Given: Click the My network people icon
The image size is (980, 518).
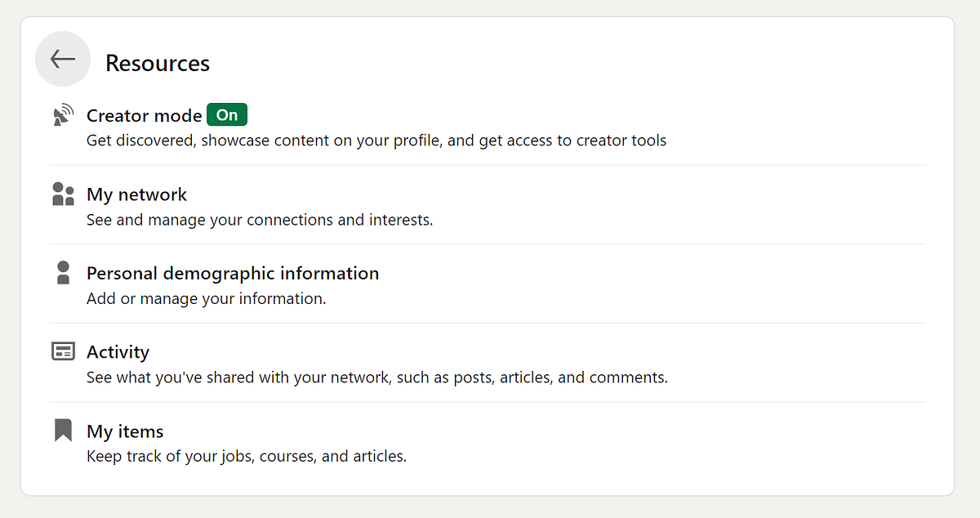Looking at the screenshot, I should point(63,194).
